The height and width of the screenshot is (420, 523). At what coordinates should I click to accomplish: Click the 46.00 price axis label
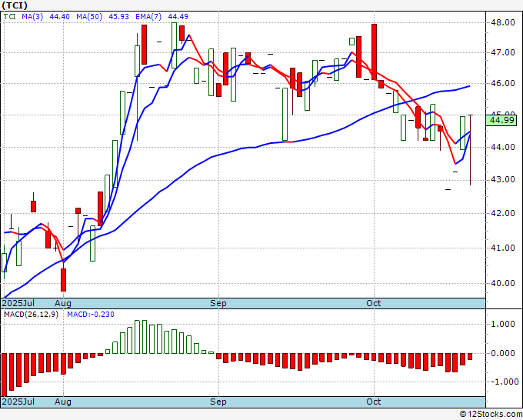click(503, 83)
